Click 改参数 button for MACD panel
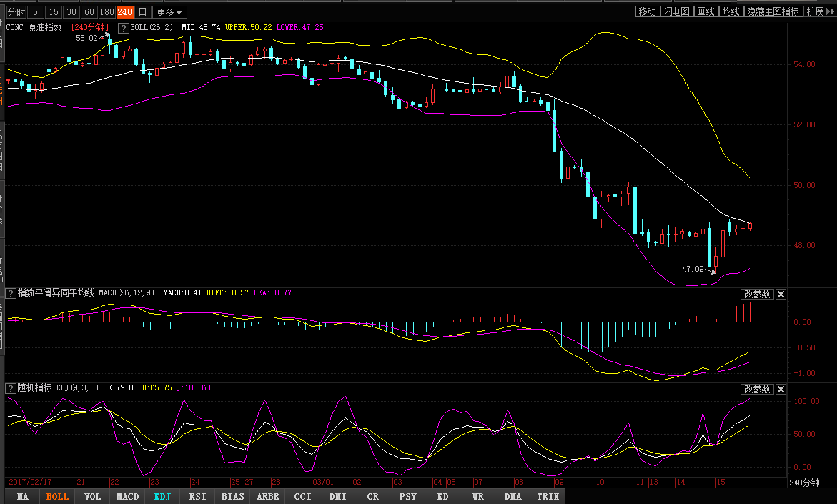837x504 pixels. coord(757,294)
